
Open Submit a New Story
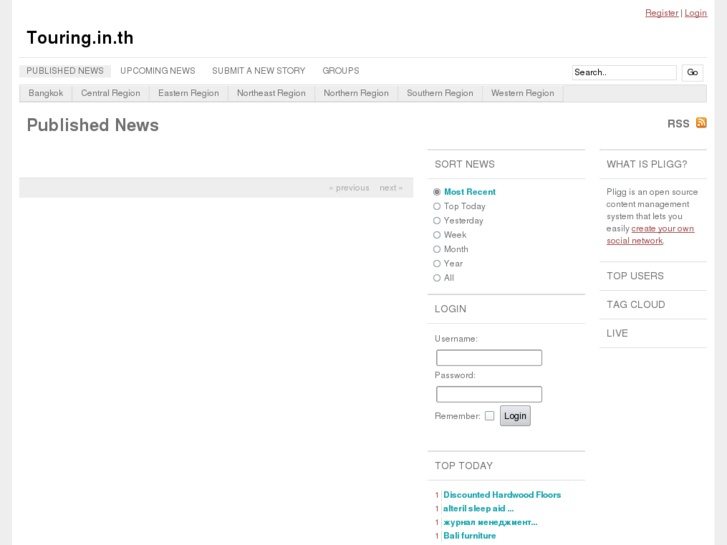259,71
